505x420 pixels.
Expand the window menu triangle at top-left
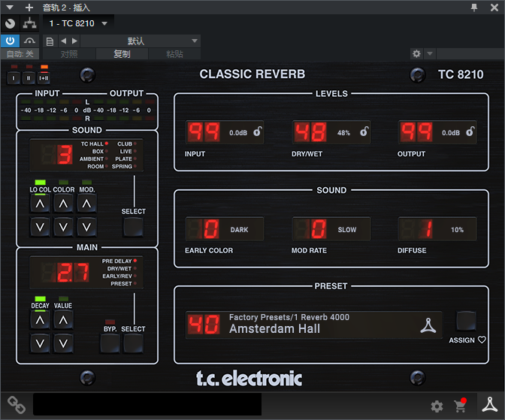10,7
